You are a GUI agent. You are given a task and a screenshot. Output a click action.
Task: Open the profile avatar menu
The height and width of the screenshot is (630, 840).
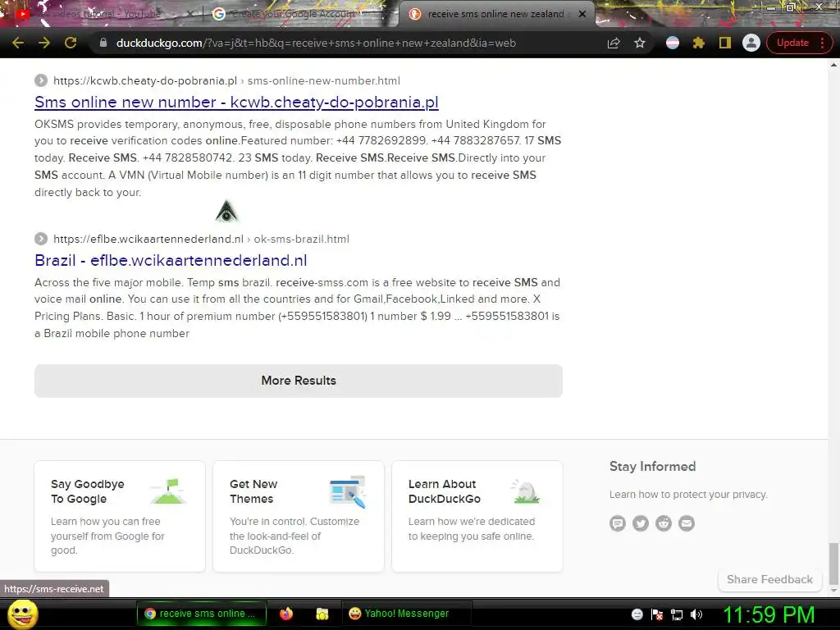(x=751, y=43)
